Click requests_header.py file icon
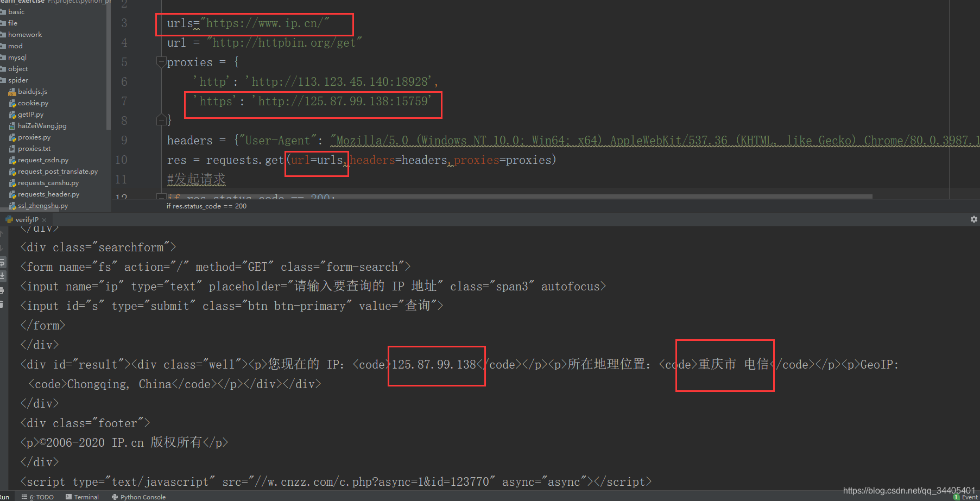This screenshot has height=501, width=980. 12,194
